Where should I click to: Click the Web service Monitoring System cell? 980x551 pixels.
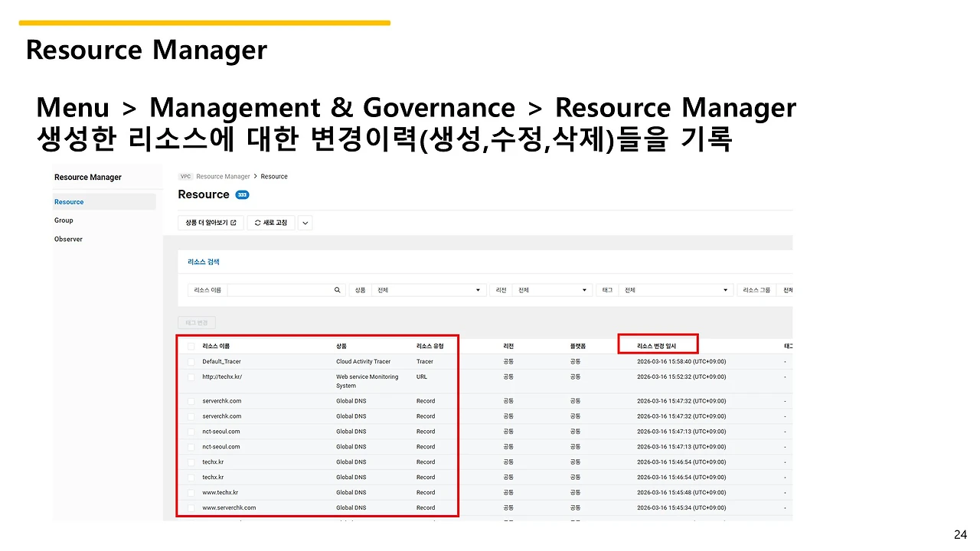click(x=367, y=381)
